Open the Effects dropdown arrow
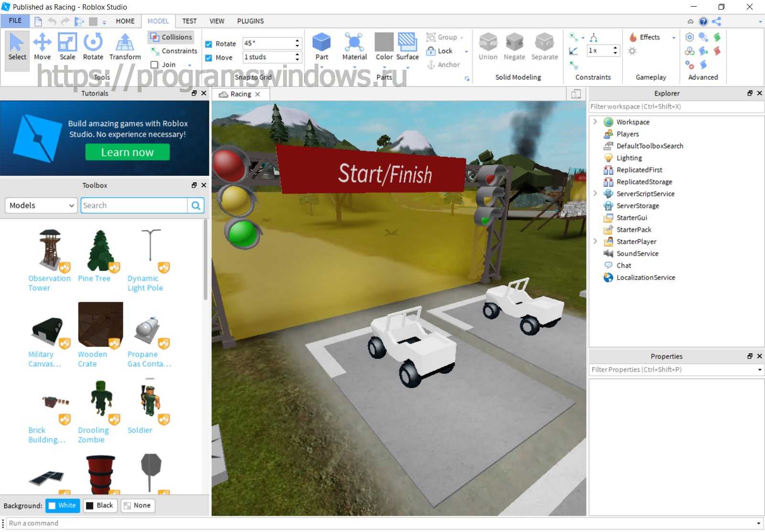765x532 pixels. coord(674,37)
